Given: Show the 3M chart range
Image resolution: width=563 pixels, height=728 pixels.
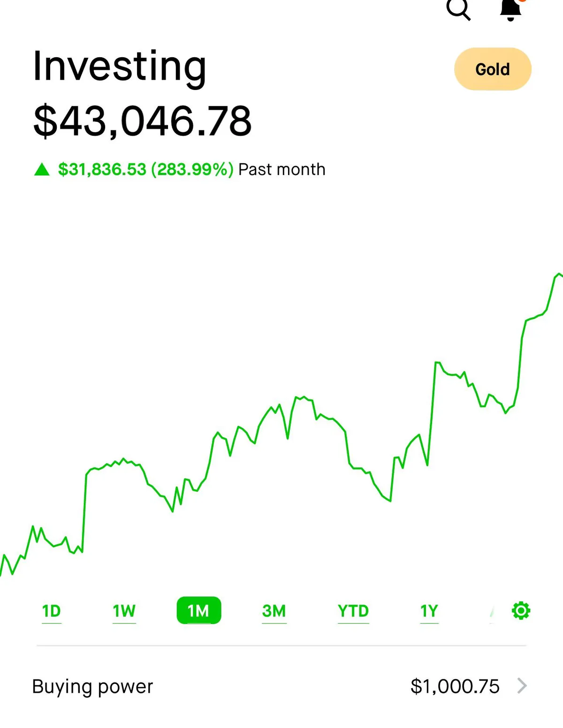Looking at the screenshot, I should pos(274,611).
